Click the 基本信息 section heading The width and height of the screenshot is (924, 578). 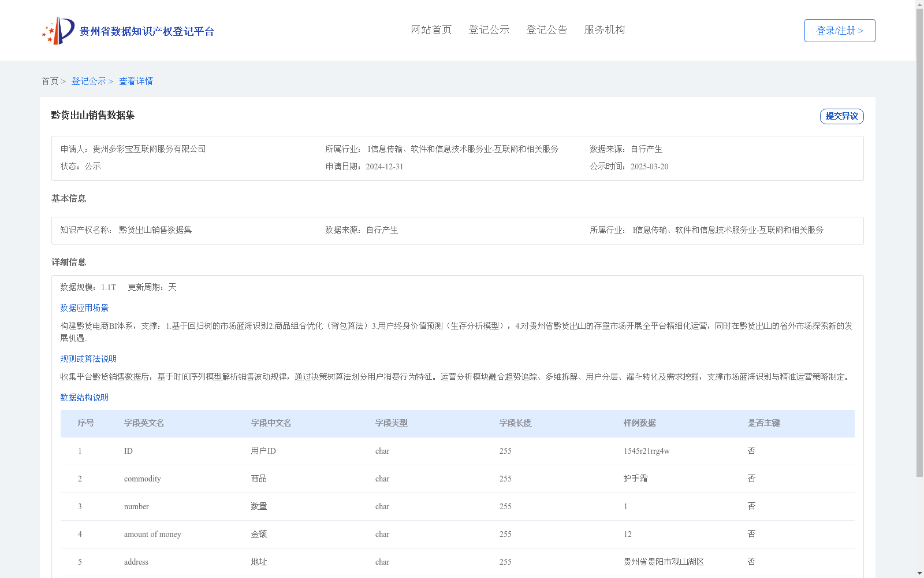coord(69,198)
